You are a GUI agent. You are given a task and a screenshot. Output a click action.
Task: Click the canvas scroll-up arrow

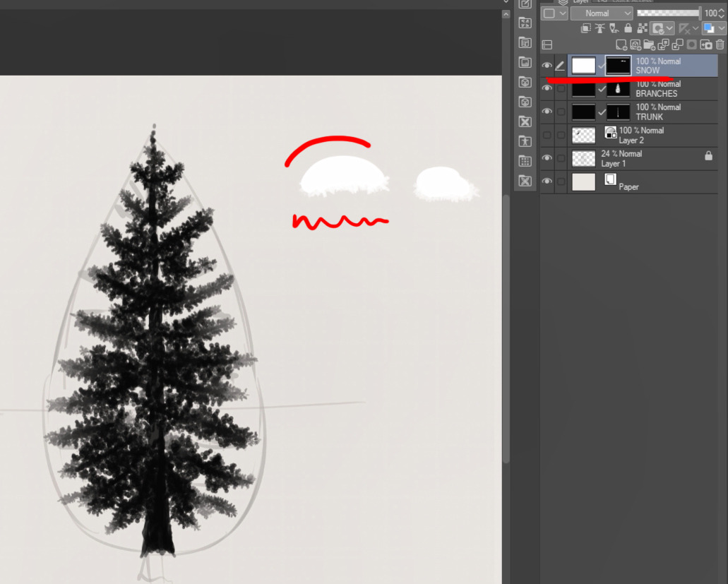click(x=506, y=14)
